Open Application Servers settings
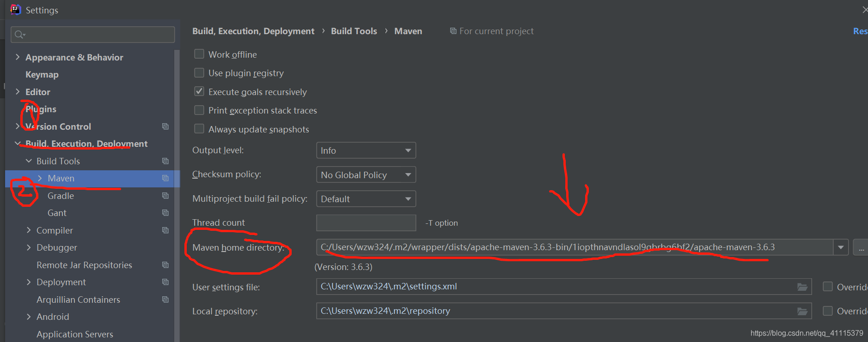The image size is (868, 342). pyautogui.click(x=75, y=334)
